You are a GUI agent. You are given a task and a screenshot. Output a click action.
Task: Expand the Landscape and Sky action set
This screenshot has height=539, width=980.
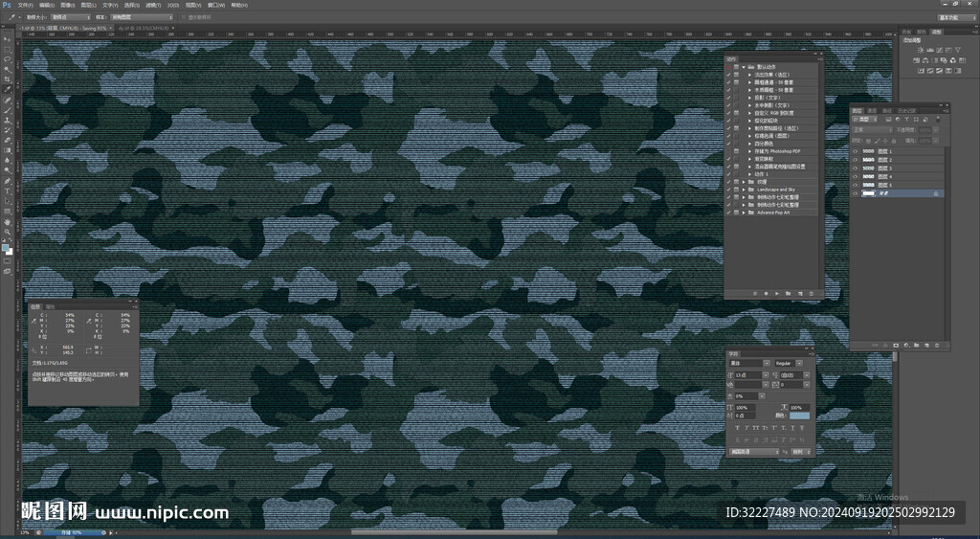click(744, 190)
